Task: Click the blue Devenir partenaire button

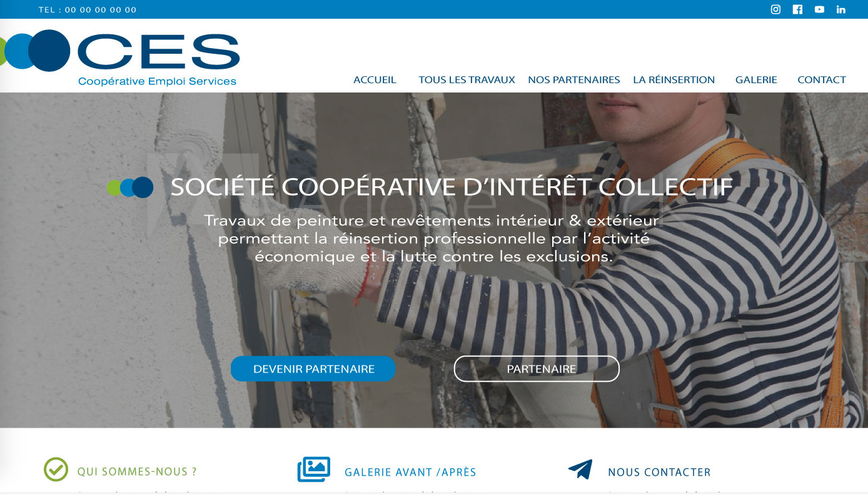Action: [313, 369]
